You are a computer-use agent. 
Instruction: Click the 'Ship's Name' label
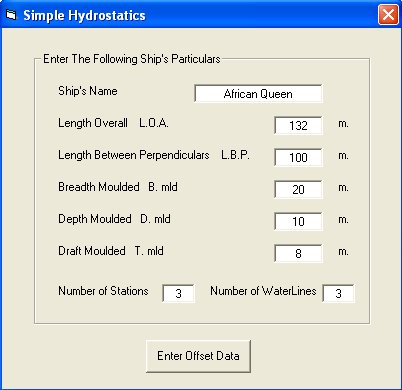click(88, 91)
